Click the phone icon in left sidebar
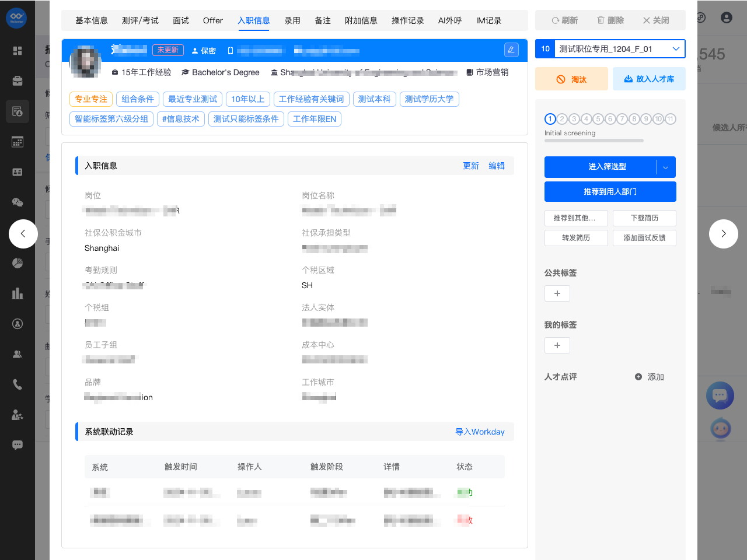This screenshot has width=747, height=560. pos(18,384)
